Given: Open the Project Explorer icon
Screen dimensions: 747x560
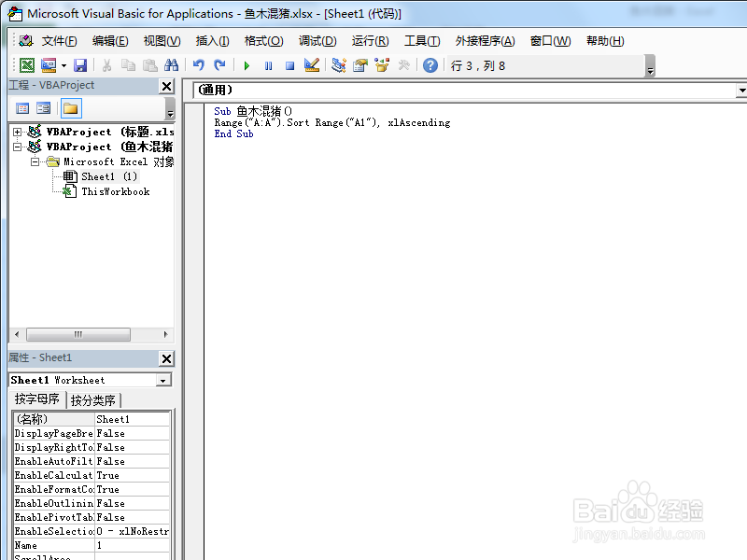Looking at the screenshot, I should click(339, 65).
